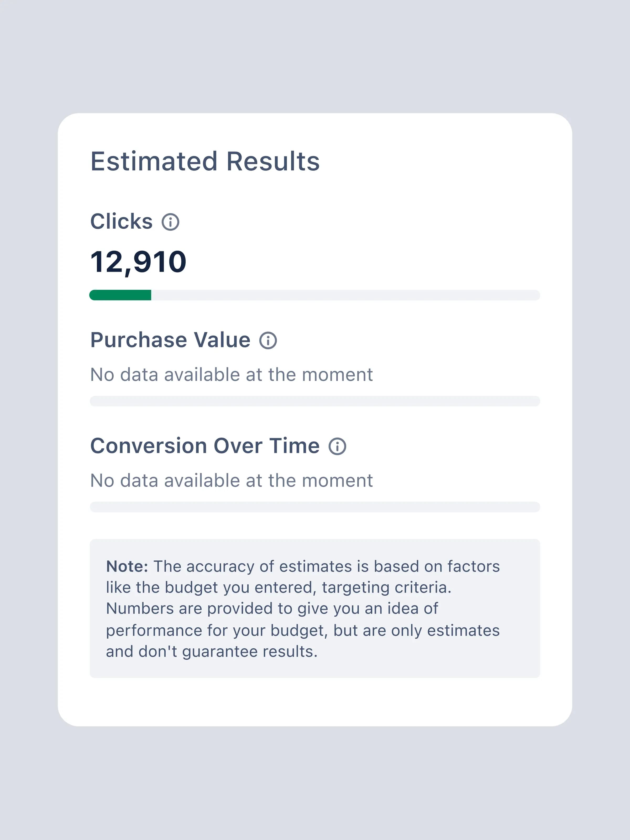This screenshot has height=840, width=630.
Task: Click the empty Purchase Value progress bar
Action: [x=315, y=401]
